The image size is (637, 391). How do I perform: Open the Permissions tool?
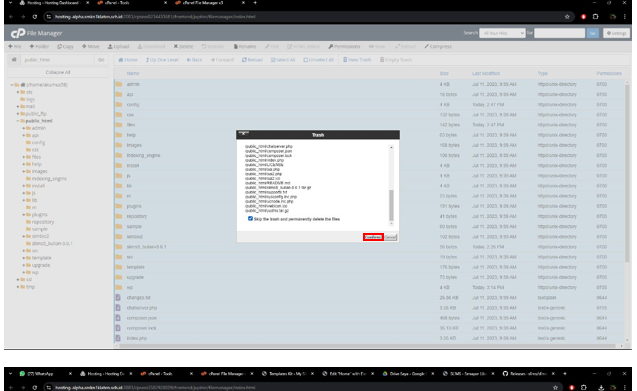(344, 46)
